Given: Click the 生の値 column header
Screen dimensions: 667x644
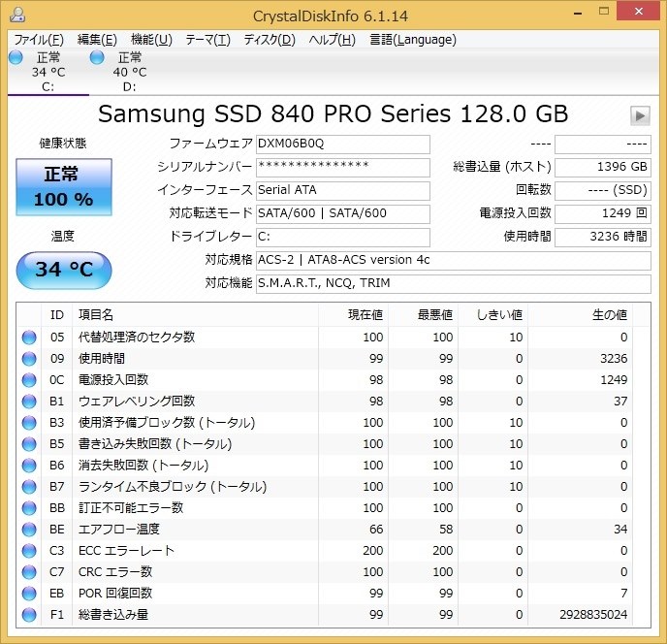Looking at the screenshot, I should pyautogui.click(x=580, y=315).
